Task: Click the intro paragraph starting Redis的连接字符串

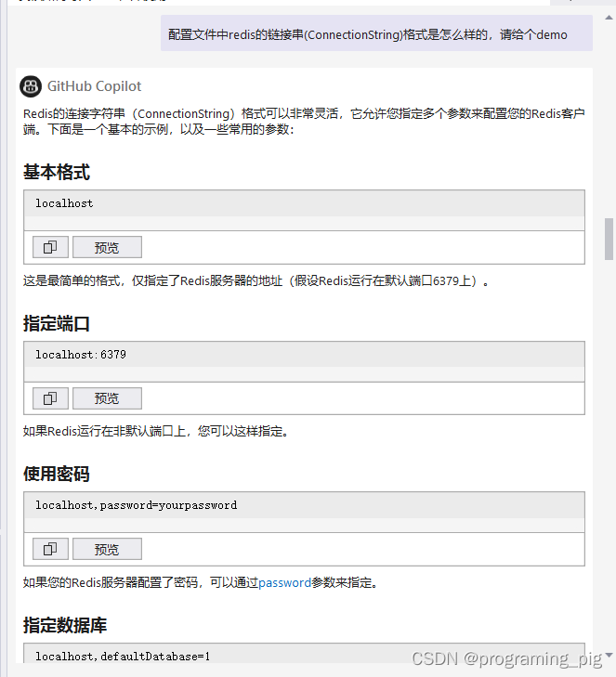Action: [304, 122]
